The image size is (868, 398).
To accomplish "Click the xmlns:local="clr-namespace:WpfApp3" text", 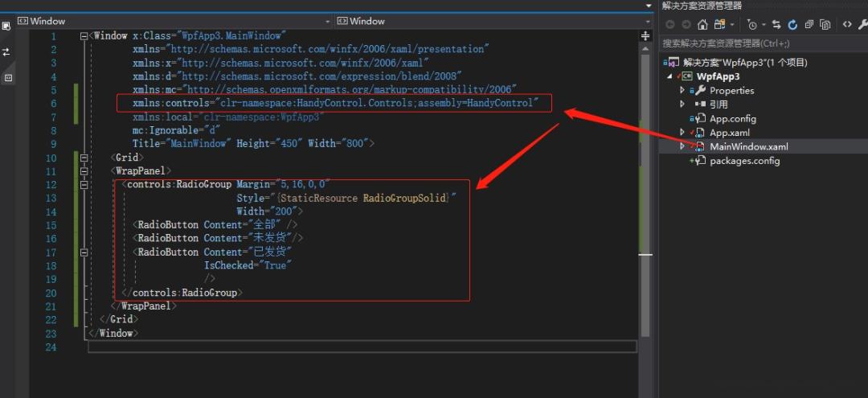I will click(228, 117).
